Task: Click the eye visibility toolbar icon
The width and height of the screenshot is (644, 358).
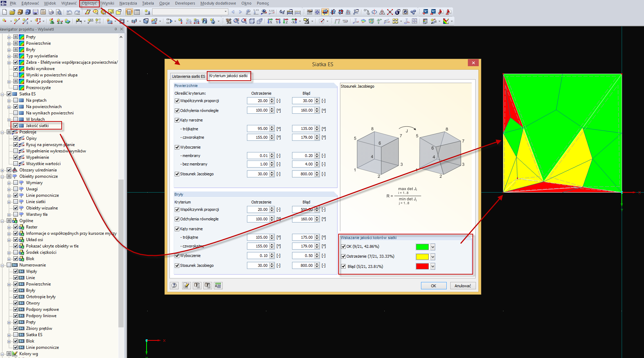Action: point(264,12)
